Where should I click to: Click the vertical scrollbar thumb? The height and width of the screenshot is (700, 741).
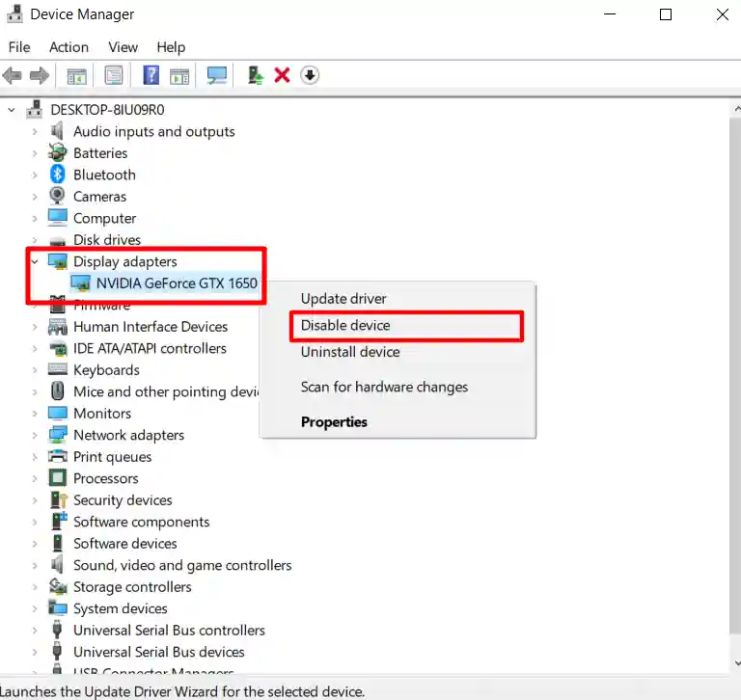tap(735, 375)
